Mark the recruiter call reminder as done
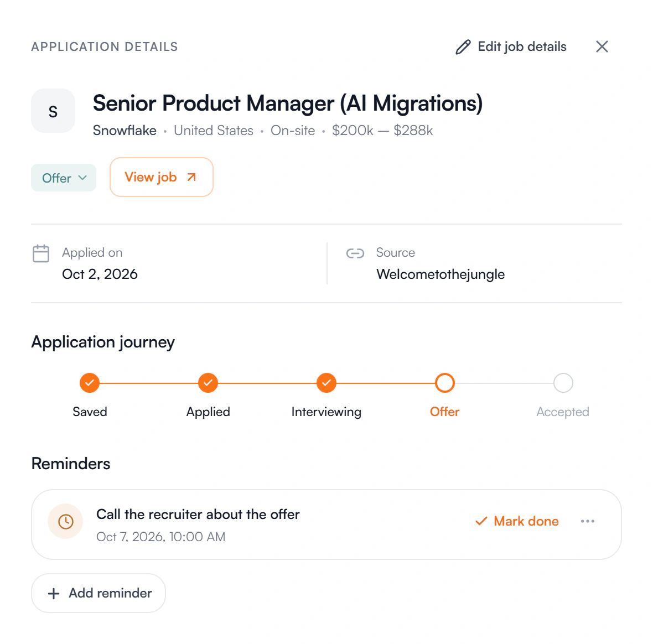653x644 pixels. tap(517, 521)
